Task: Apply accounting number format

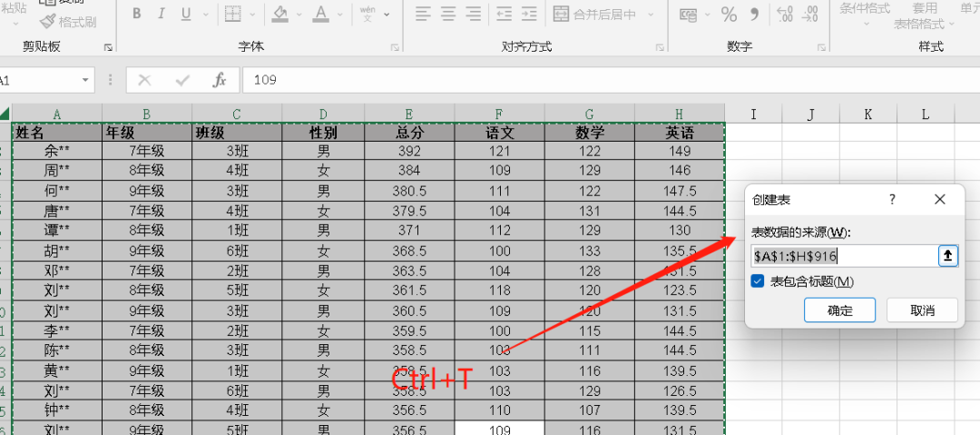Action: (688, 15)
